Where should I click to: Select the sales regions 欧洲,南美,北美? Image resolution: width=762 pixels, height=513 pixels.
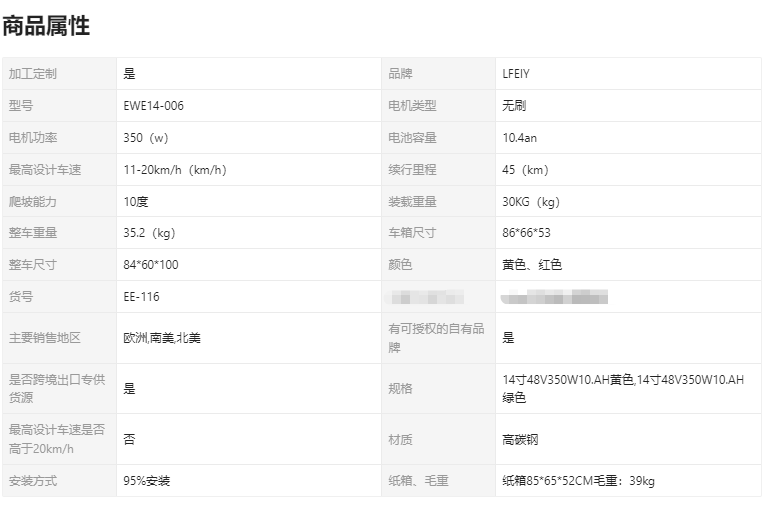(x=162, y=338)
